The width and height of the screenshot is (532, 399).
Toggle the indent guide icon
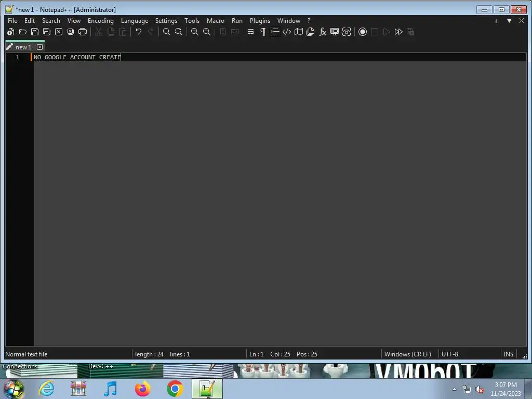tap(275, 32)
